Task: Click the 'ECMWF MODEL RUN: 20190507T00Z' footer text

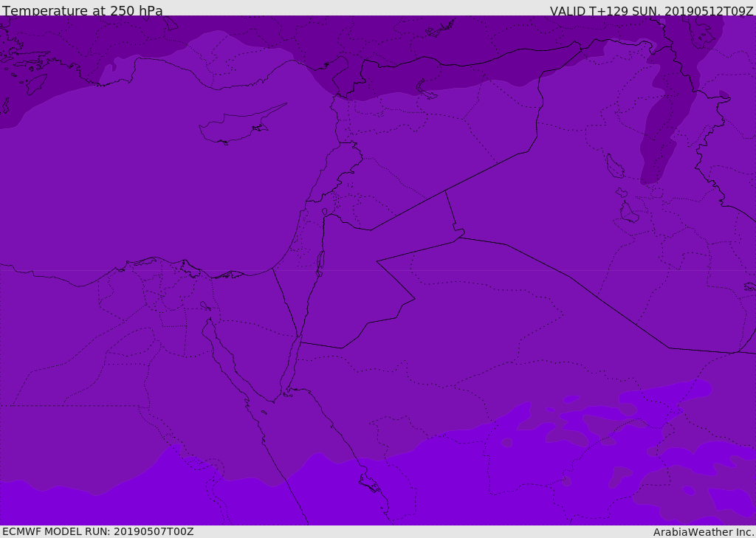Action: (98, 531)
